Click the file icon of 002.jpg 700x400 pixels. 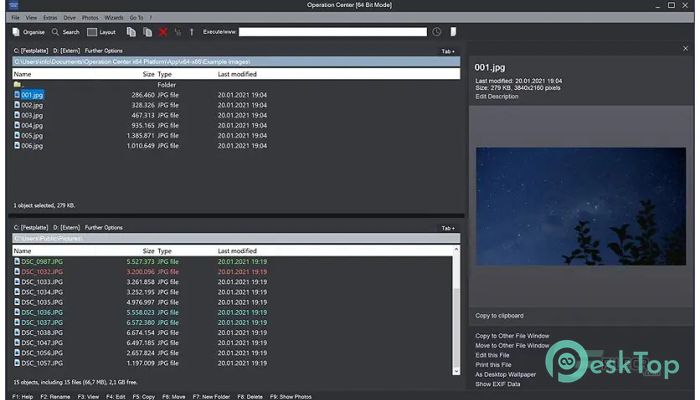(x=17, y=105)
